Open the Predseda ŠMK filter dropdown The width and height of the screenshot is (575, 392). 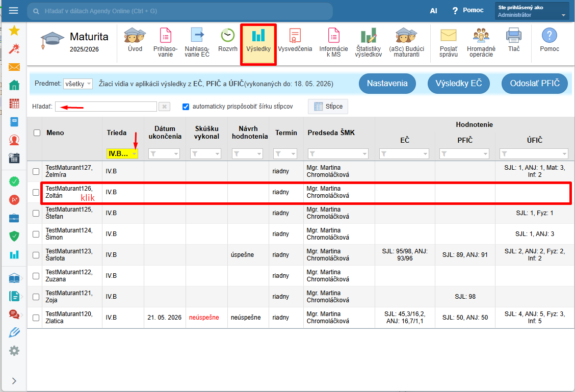pos(338,153)
